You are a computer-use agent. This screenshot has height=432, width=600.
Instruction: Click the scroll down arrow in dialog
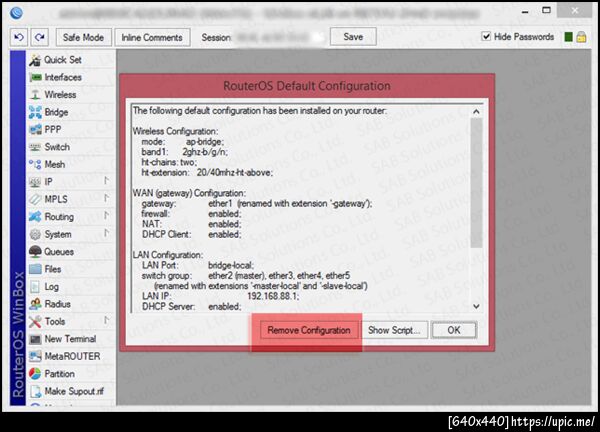coord(476,306)
